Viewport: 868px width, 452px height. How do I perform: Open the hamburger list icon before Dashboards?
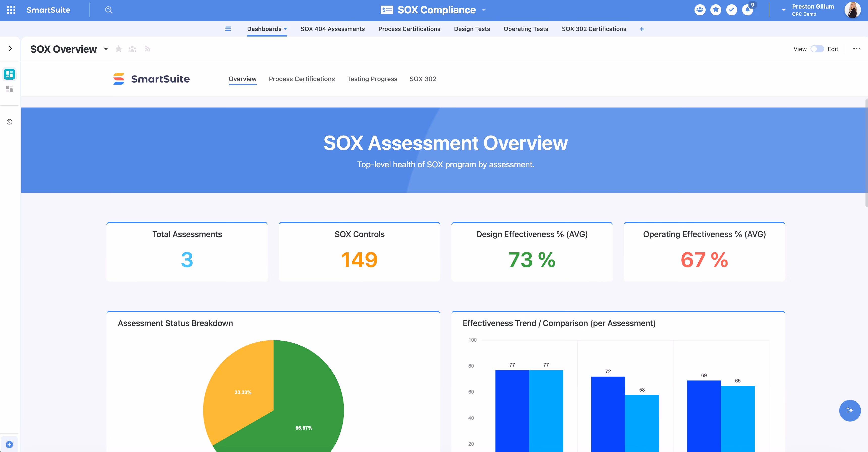coord(228,29)
